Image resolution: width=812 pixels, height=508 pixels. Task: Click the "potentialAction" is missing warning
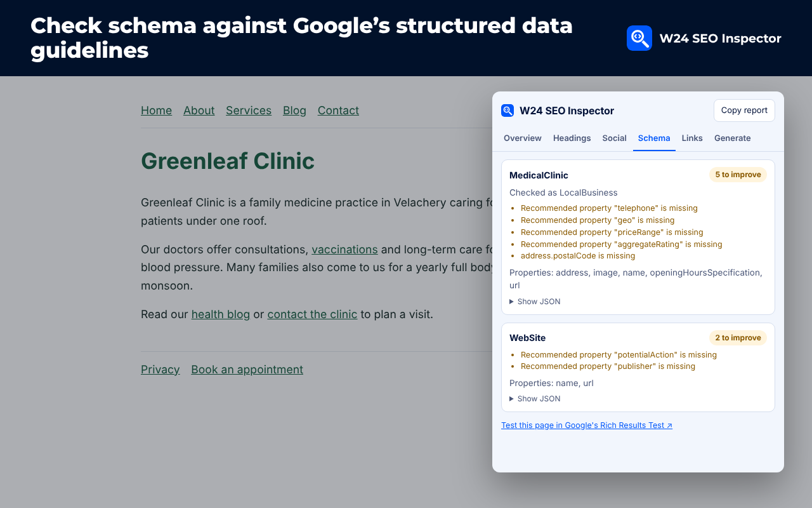tap(619, 355)
